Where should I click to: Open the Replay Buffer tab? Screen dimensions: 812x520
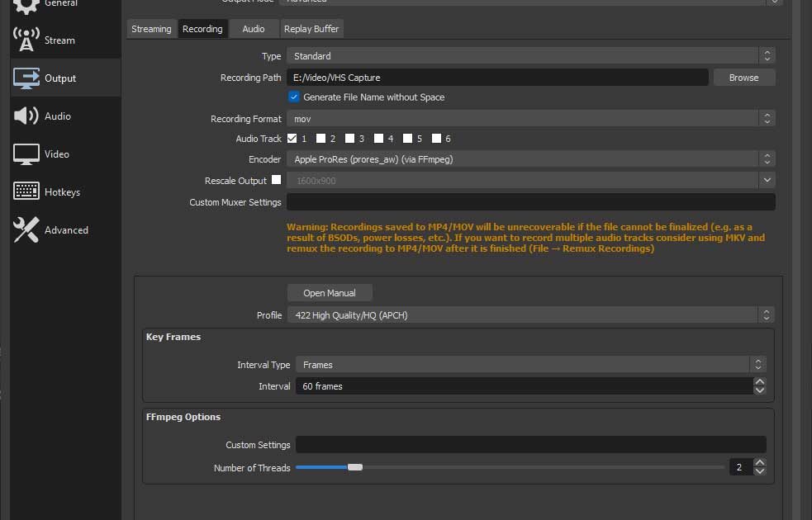click(x=311, y=29)
